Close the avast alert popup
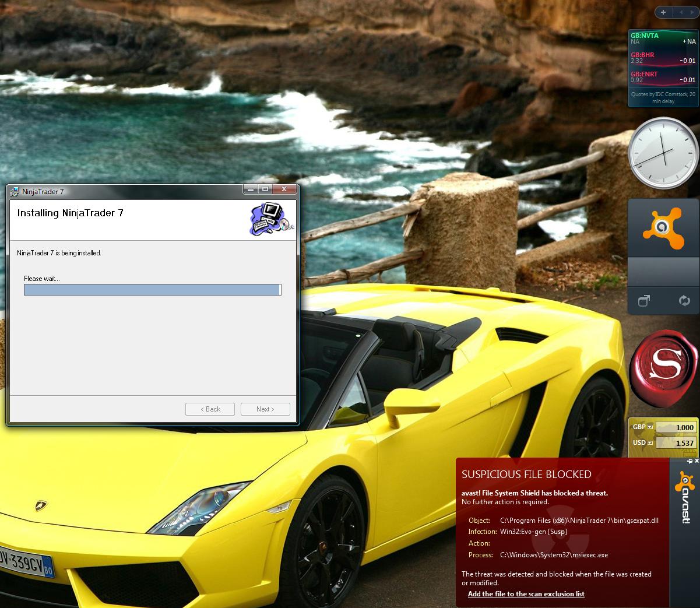 point(697,461)
